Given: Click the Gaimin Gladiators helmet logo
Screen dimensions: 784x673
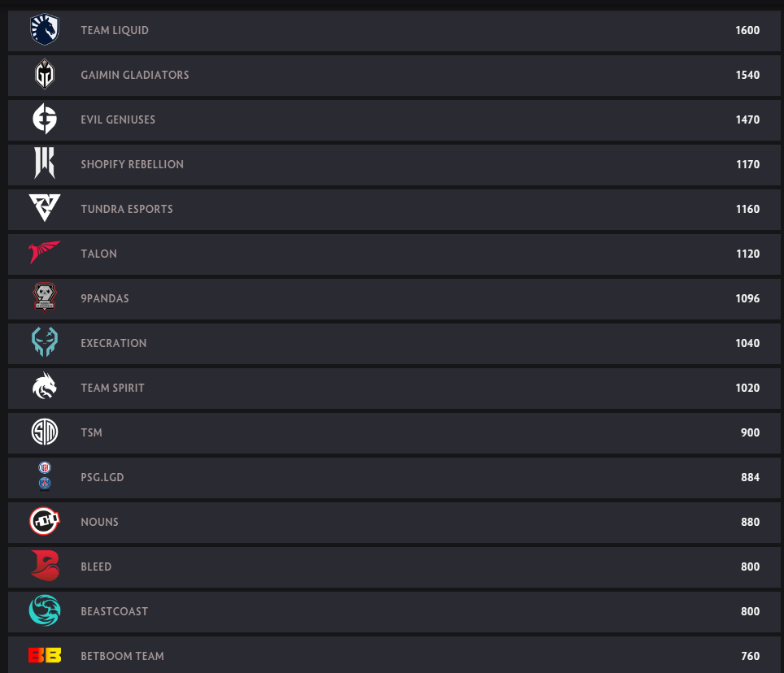Looking at the screenshot, I should 45,74.
